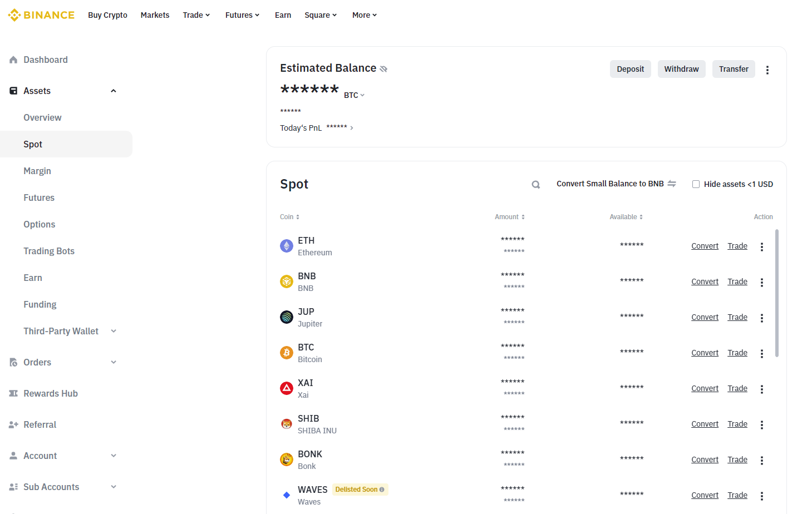Select Options in sidebar

(x=40, y=224)
